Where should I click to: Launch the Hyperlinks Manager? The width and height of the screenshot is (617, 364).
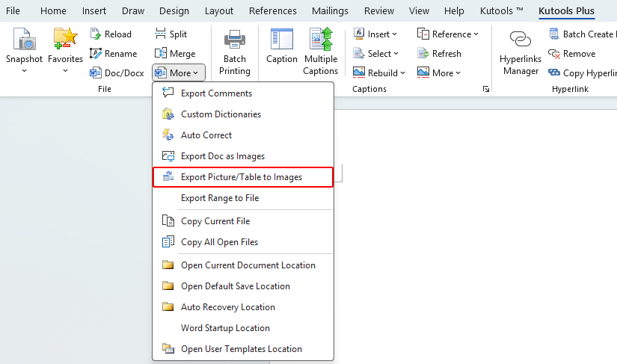pyautogui.click(x=521, y=41)
